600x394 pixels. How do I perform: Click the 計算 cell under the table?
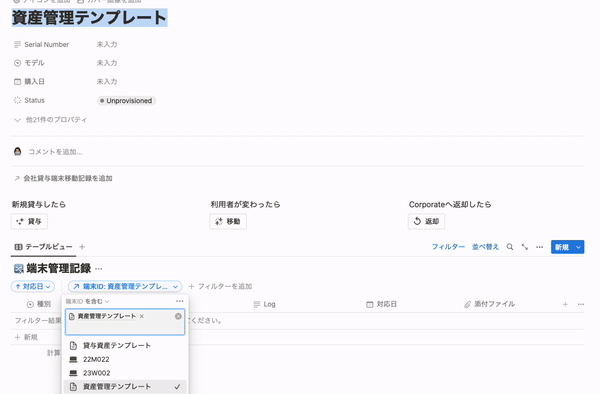coord(54,353)
